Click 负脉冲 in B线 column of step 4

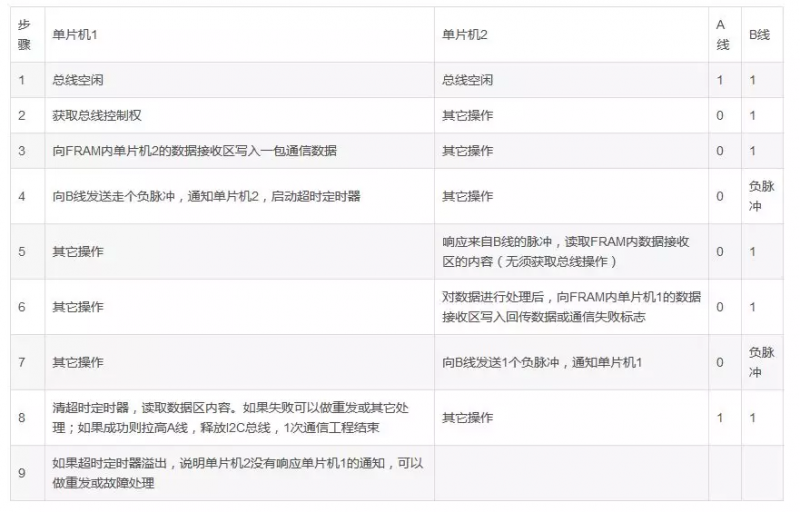pos(761,196)
